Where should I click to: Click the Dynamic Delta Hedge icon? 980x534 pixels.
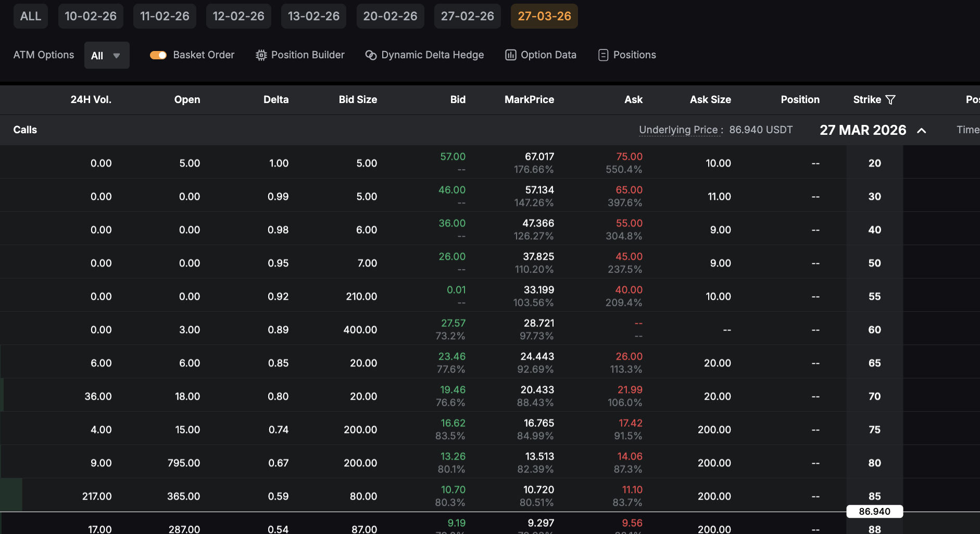(371, 55)
